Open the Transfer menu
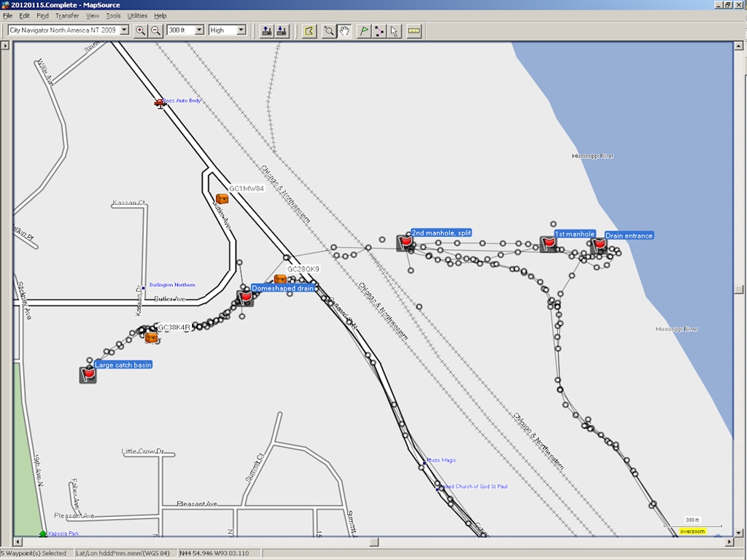 click(67, 15)
